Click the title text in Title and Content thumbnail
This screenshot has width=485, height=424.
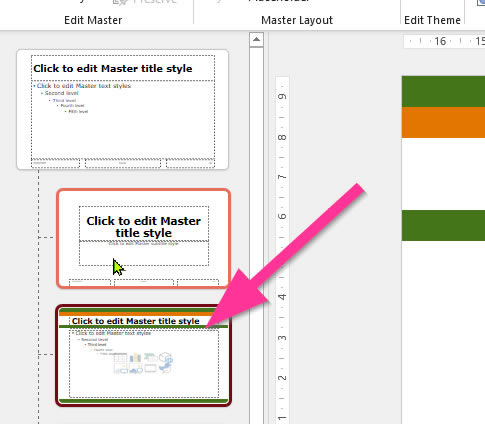point(136,321)
